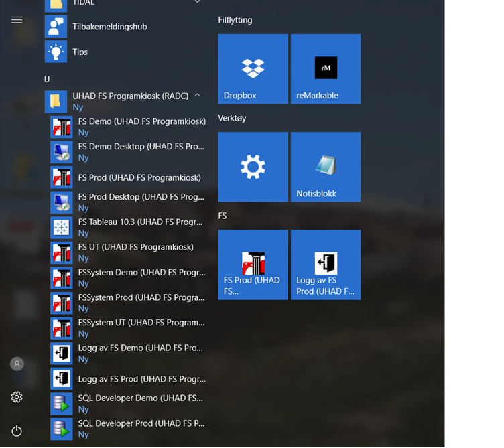Screen dimensions: 504x448
Task: Jump to letter U section header
Action: pyautogui.click(x=47, y=79)
